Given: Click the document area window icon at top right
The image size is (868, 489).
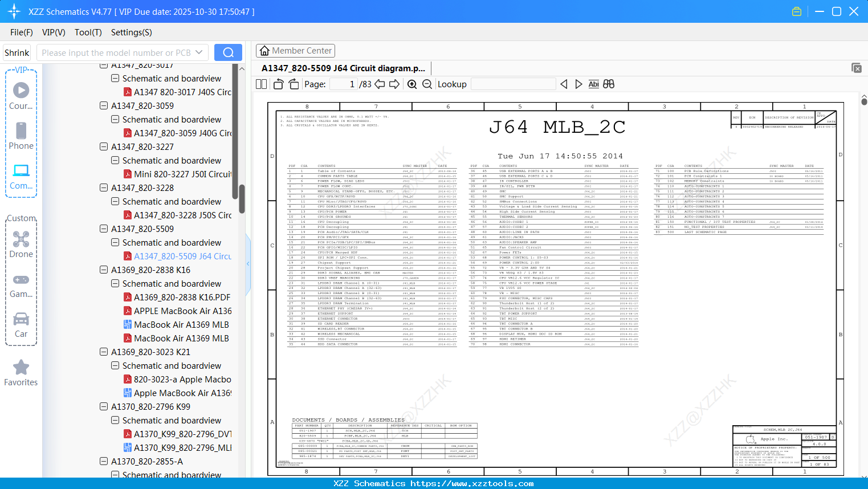Looking at the screenshot, I should click(x=856, y=68).
